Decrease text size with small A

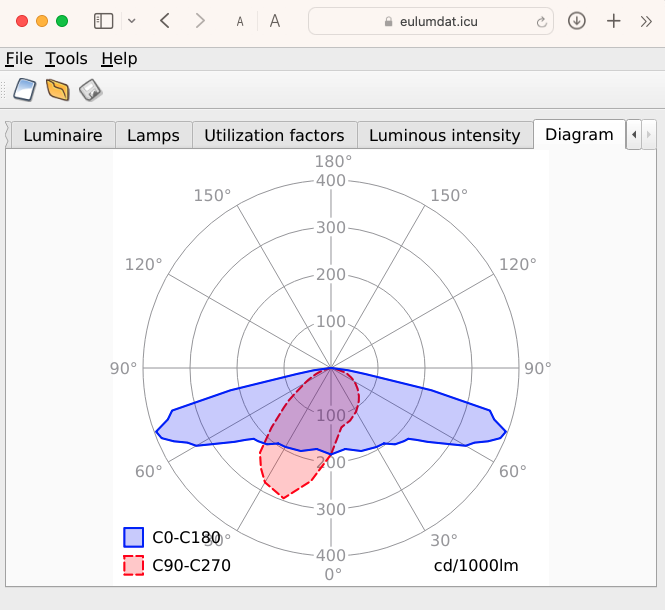pos(240,22)
